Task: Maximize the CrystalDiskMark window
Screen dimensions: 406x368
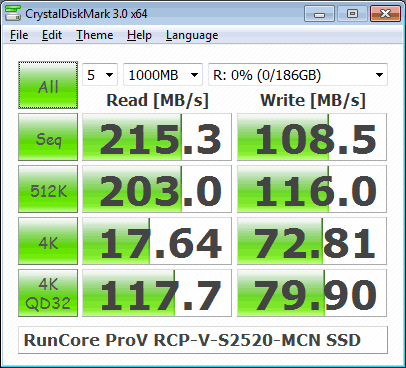Action: pos(352,14)
